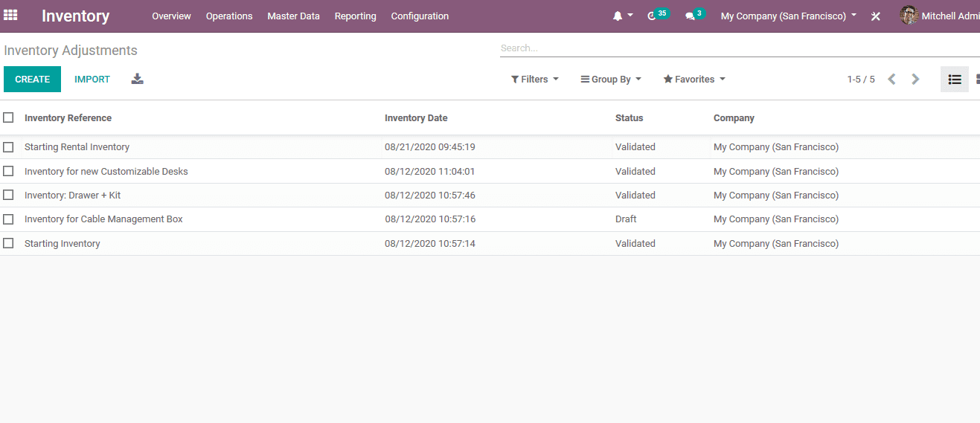Click the CREATE button

point(32,79)
